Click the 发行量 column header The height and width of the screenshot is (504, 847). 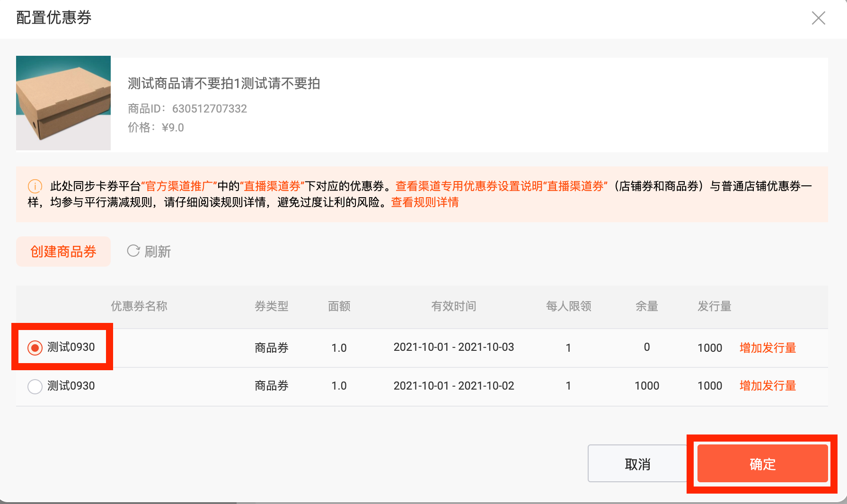pos(715,306)
